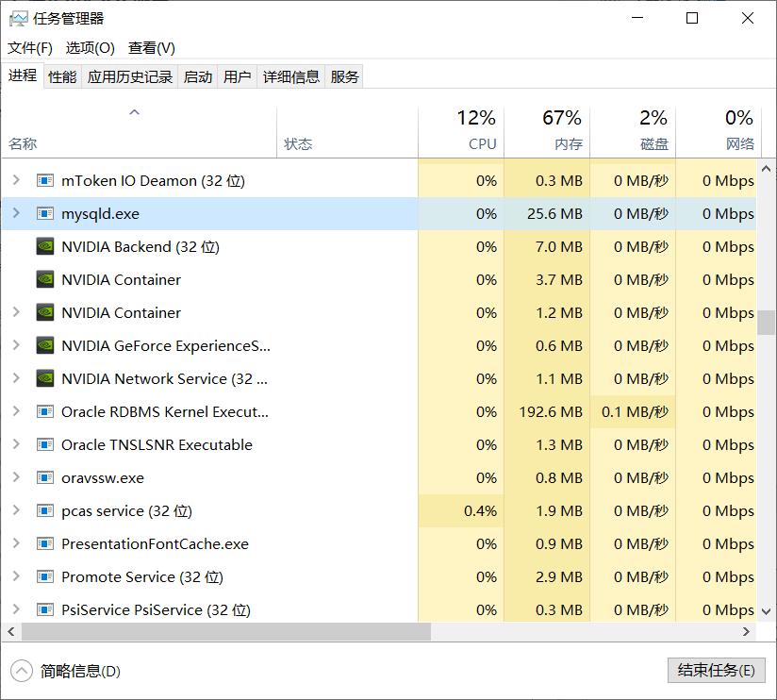Select the oravssw.exe process name
This screenshot has width=777, height=700.
[103, 478]
